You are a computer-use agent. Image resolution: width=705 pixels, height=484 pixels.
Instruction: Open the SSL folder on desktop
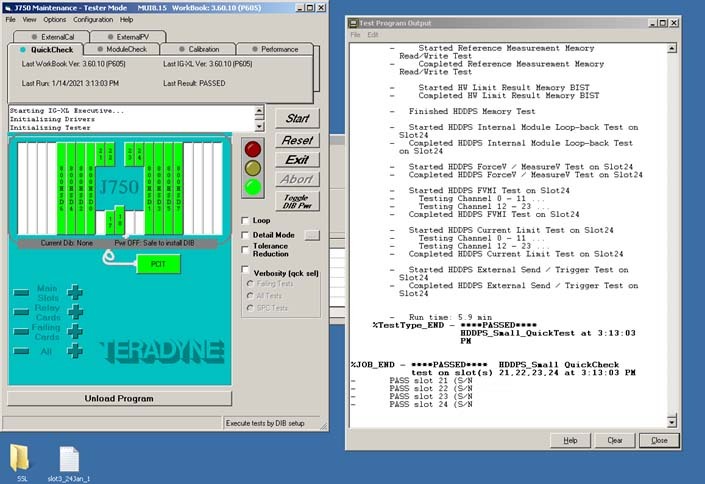click(x=20, y=460)
